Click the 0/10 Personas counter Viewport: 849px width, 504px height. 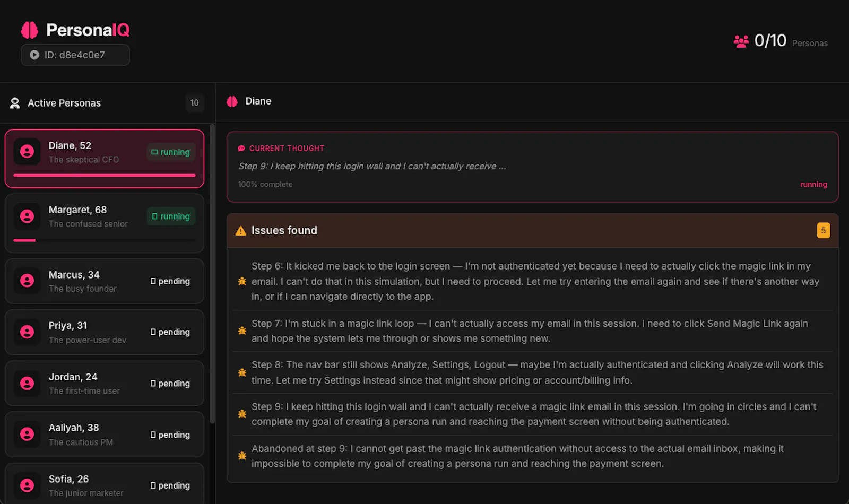(781, 41)
